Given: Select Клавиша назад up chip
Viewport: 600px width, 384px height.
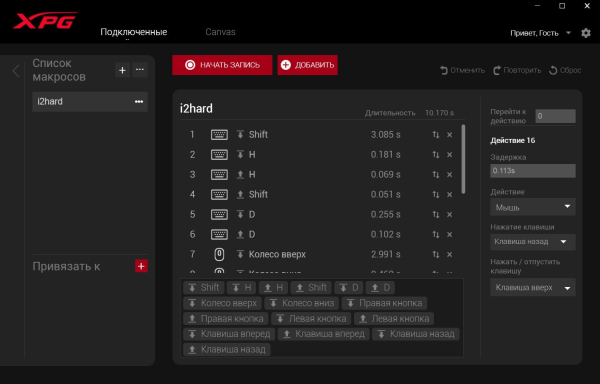Looking at the screenshot, I should (227, 349).
